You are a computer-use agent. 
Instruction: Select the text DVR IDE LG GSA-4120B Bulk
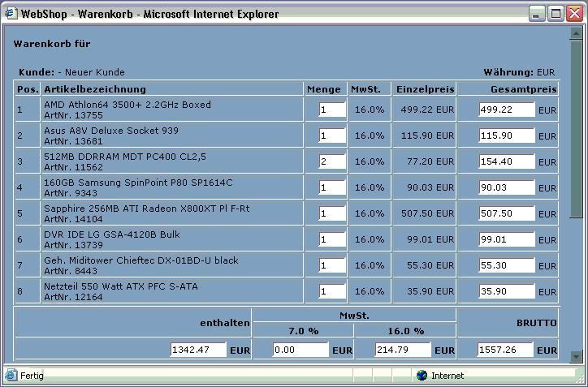click(112, 234)
